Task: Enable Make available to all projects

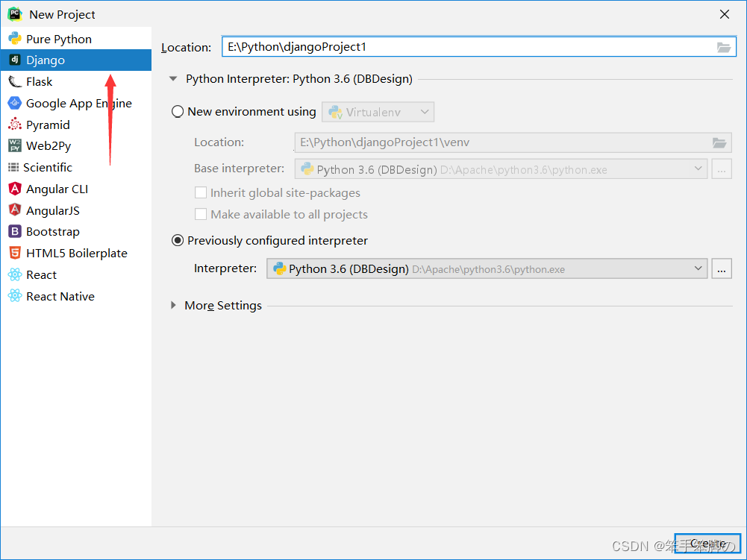Action: [x=201, y=214]
